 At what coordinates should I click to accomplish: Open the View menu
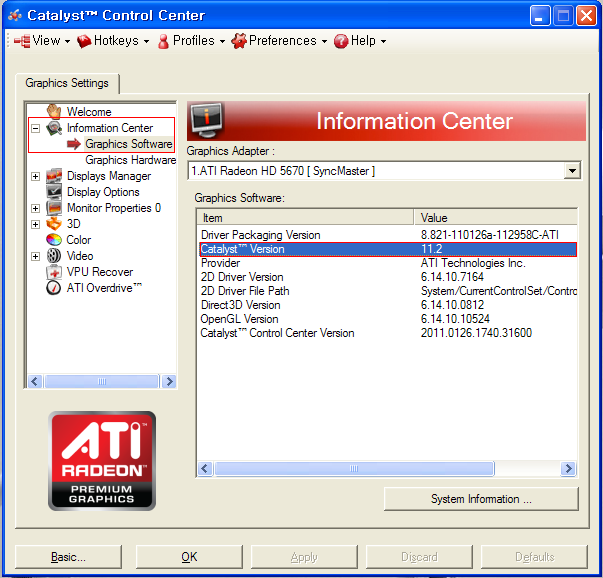pyautogui.click(x=42, y=41)
